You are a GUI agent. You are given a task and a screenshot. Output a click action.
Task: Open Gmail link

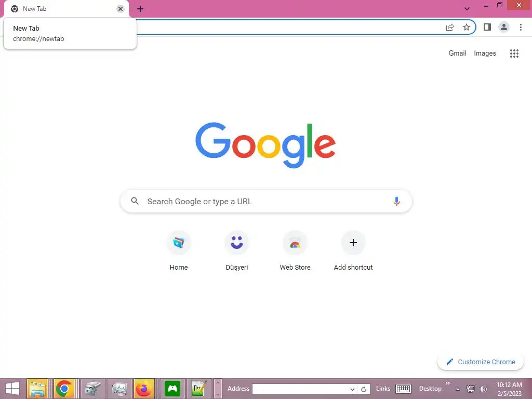pyautogui.click(x=457, y=54)
